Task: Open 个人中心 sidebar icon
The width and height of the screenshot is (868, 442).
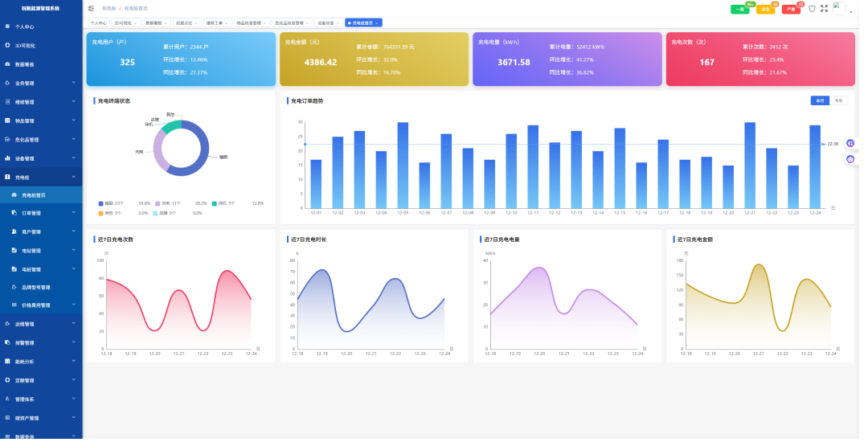Action: (x=7, y=27)
